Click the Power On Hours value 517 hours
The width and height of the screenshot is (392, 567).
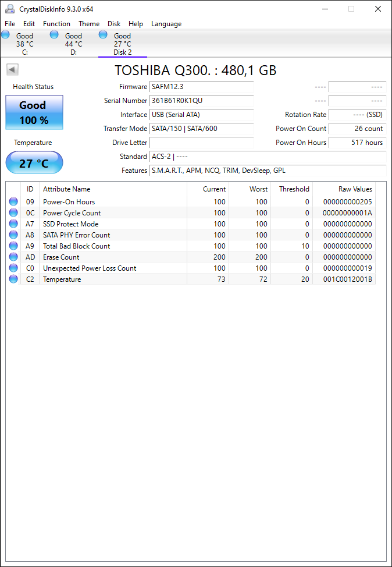pos(357,143)
